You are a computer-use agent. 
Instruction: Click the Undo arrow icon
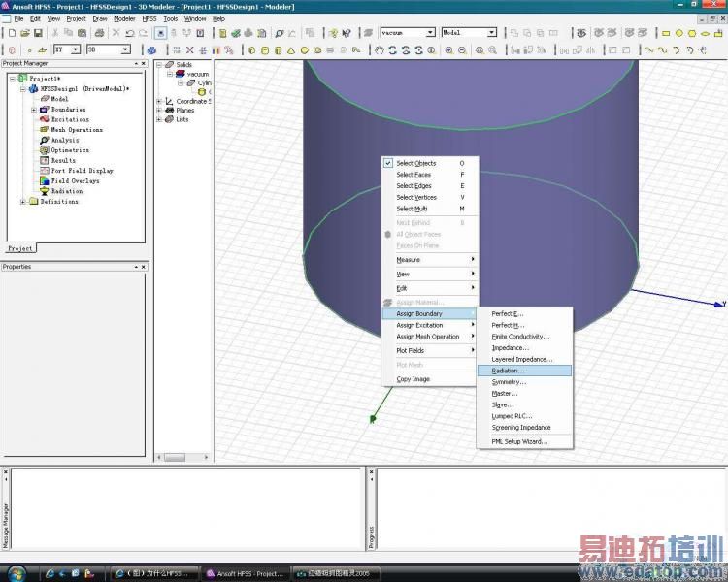[129, 33]
